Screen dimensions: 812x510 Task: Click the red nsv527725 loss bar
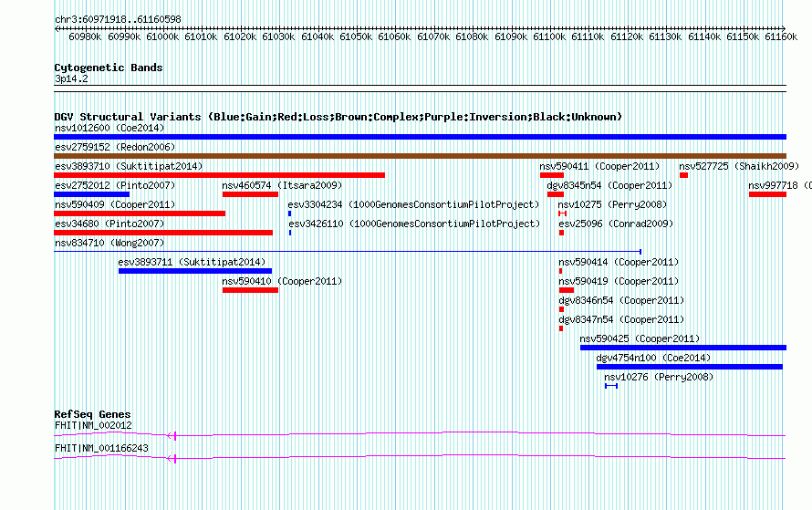click(x=683, y=175)
